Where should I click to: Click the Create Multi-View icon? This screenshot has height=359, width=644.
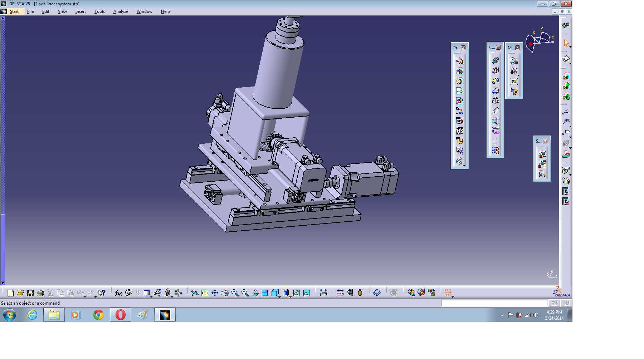pyautogui.click(x=265, y=293)
